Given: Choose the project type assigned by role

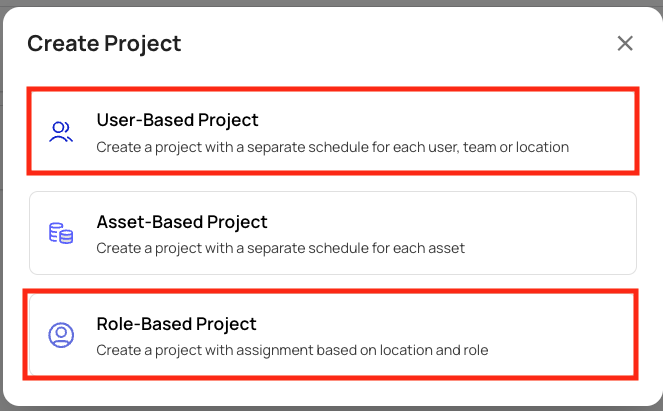Looking at the screenshot, I should pyautogui.click(x=333, y=335).
